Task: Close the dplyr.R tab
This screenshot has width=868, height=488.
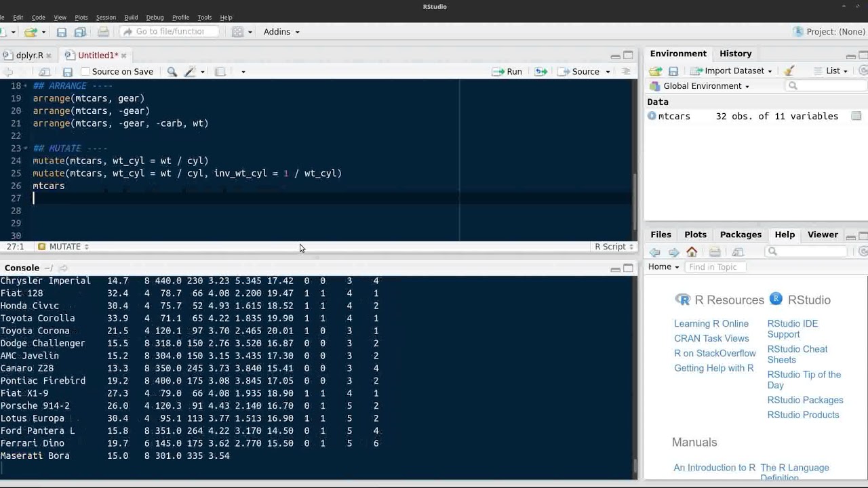Action: (x=48, y=56)
